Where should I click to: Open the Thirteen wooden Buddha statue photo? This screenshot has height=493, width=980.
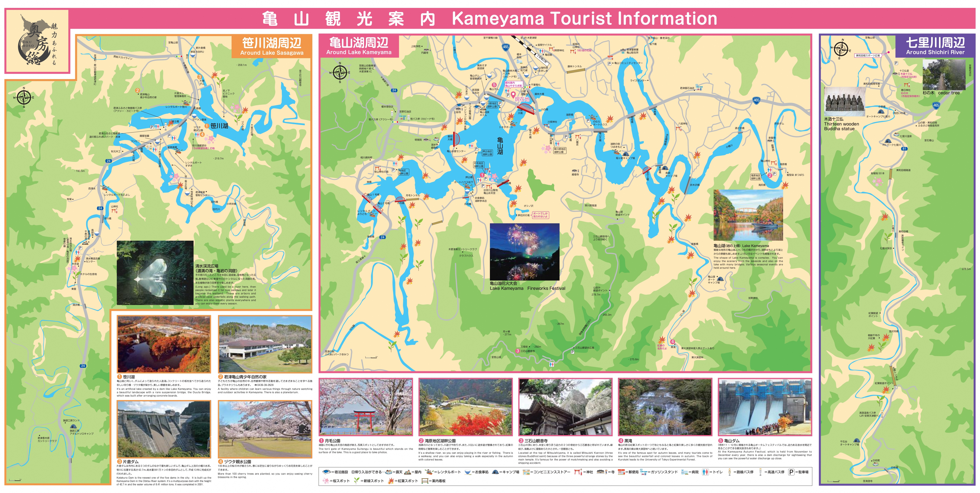click(845, 101)
